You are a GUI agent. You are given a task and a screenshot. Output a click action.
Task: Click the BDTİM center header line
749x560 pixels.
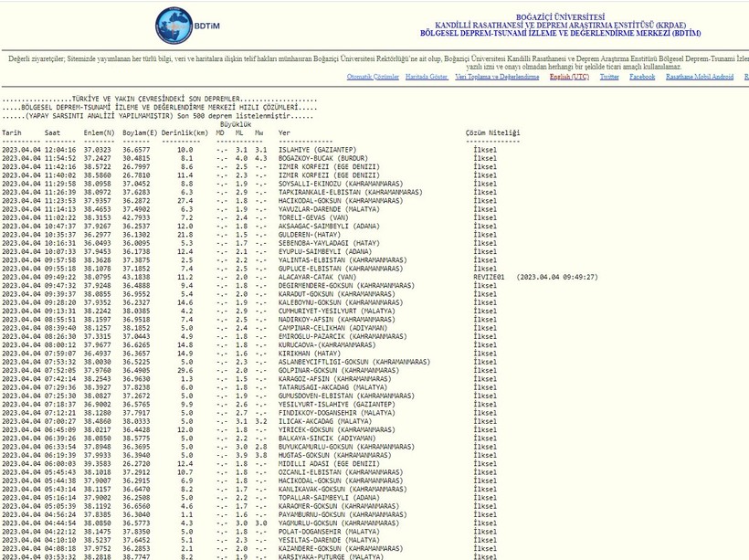point(560,34)
